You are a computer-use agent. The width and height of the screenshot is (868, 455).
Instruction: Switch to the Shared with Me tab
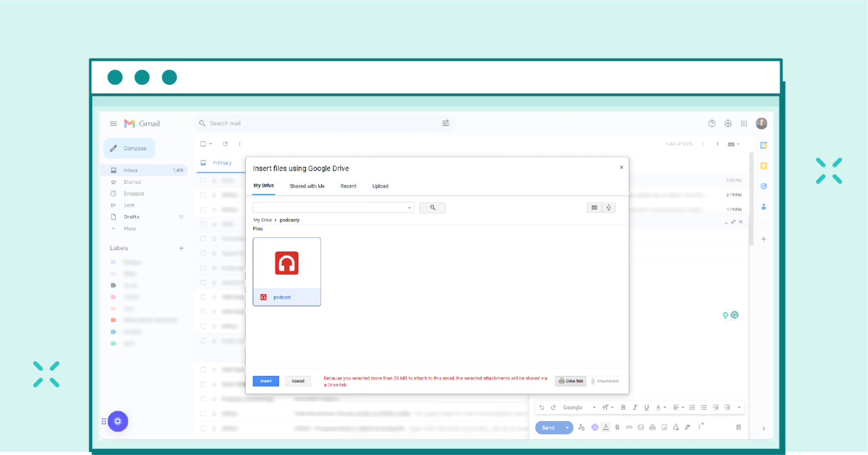pyautogui.click(x=307, y=186)
